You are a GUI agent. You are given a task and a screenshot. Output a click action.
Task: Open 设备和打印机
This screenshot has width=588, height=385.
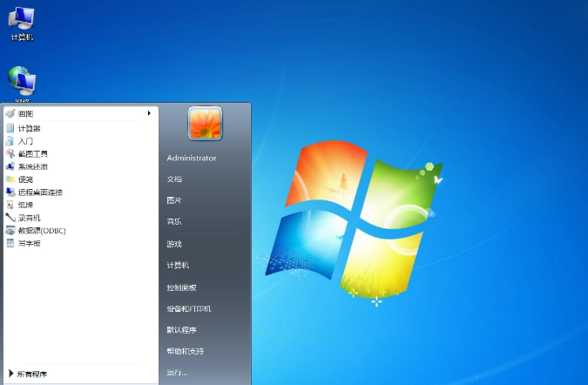[x=189, y=308]
